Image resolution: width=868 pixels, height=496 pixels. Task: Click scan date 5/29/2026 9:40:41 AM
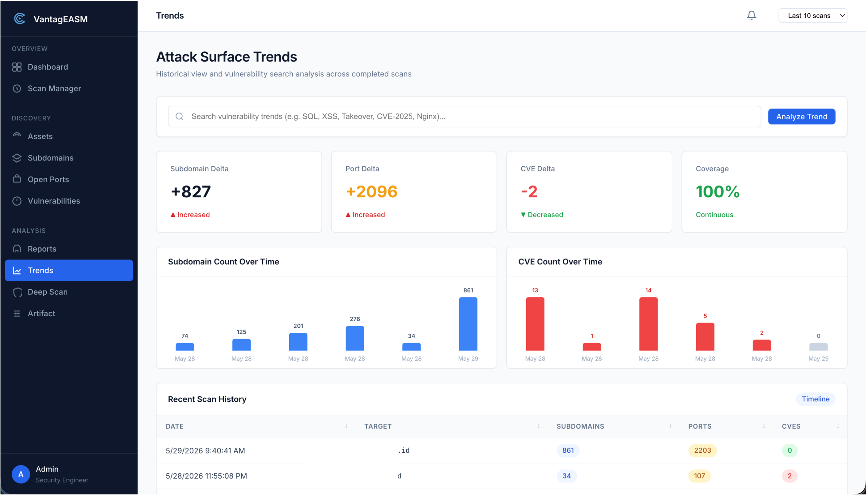205,450
